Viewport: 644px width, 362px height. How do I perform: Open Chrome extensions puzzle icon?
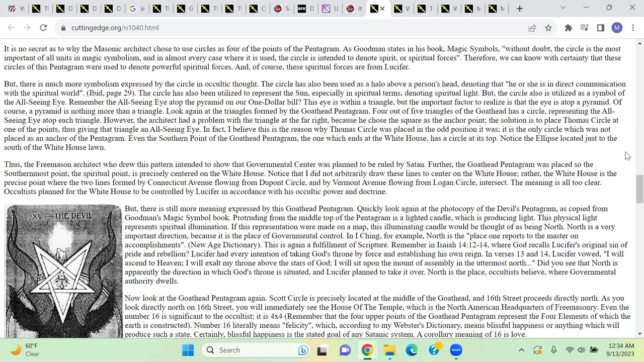tap(569, 28)
